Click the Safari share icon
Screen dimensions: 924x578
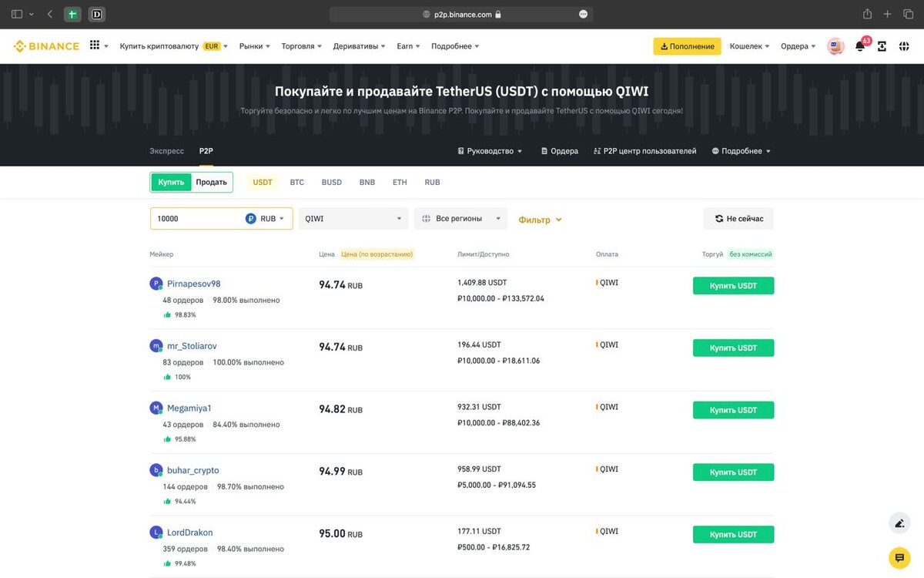(x=867, y=14)
